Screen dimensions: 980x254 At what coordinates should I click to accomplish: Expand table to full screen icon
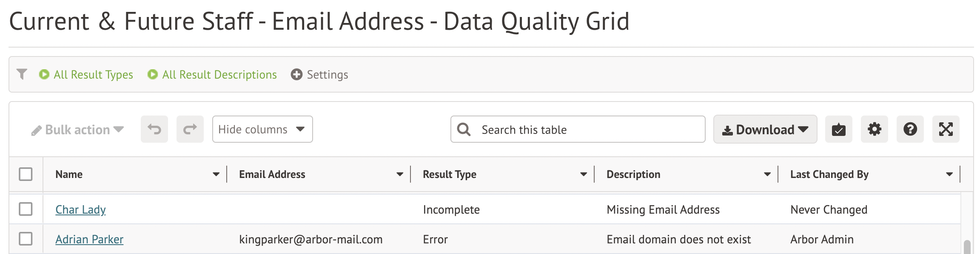(x=946, y=129)
